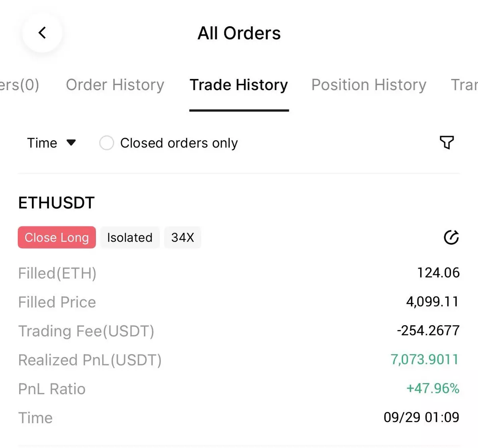Tap the Filled Price 4,099.11 value
Viewport: 478px width, 448px height.
point(432,302)
